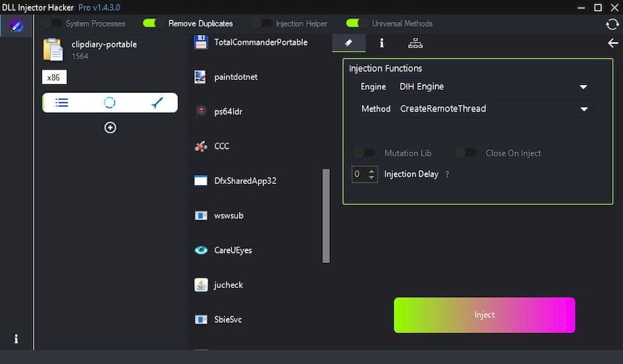
Task: Click the injector syringe icon in sidebar
Action: point(16,26)
